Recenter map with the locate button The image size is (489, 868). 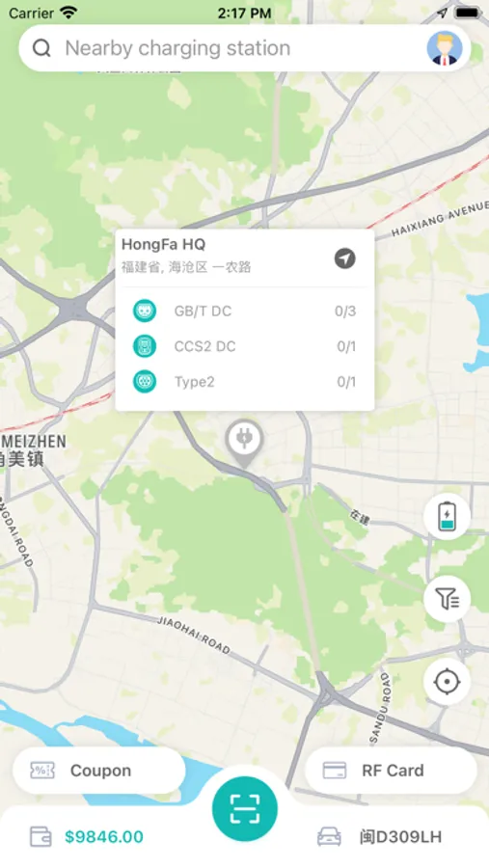pyautogui.click(x=447, y=682)
